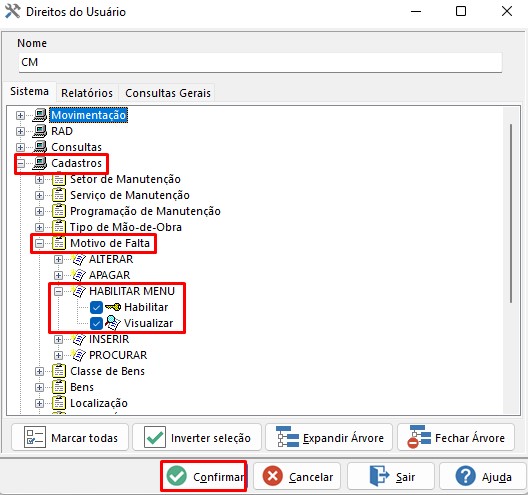Click the RAD computer icon
Viewport: 528px width, 495px height.
40,131
